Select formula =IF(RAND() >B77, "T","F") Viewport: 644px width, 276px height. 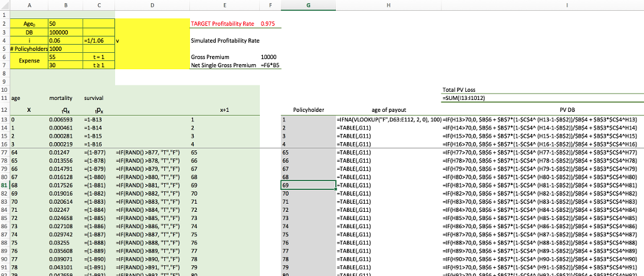tap(152, 152)
